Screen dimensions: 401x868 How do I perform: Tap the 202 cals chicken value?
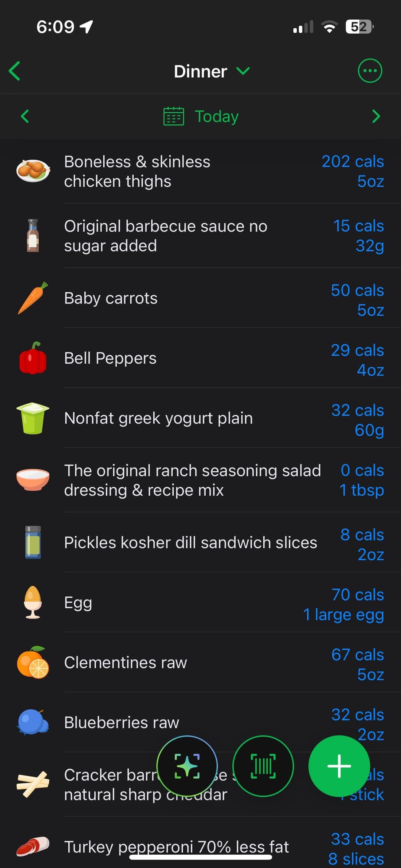(x=352, y=162)
